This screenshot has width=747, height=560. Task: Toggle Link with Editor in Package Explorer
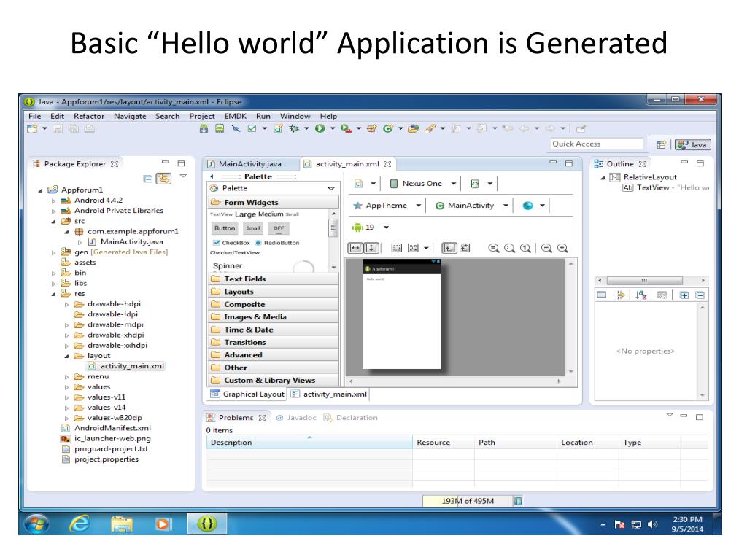(x=164, y=179)
